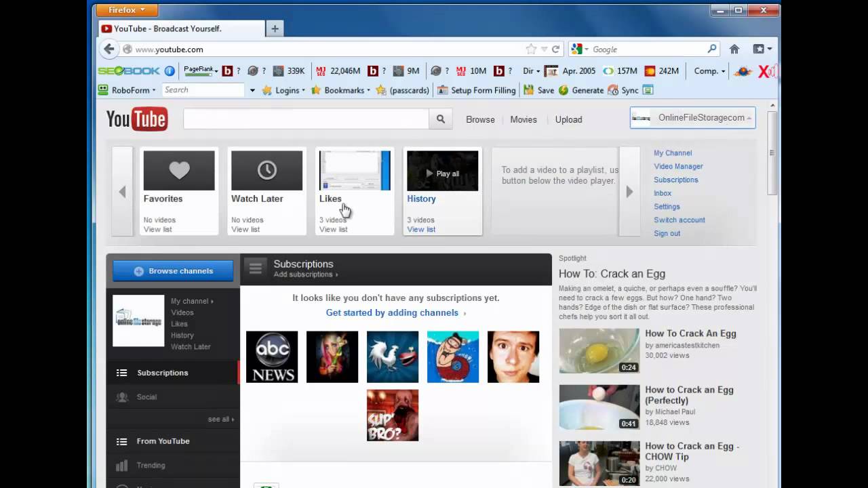The image size is (868, 488).
Task: Click the Firefox back arrow button
Action: [x=108, y=49]
